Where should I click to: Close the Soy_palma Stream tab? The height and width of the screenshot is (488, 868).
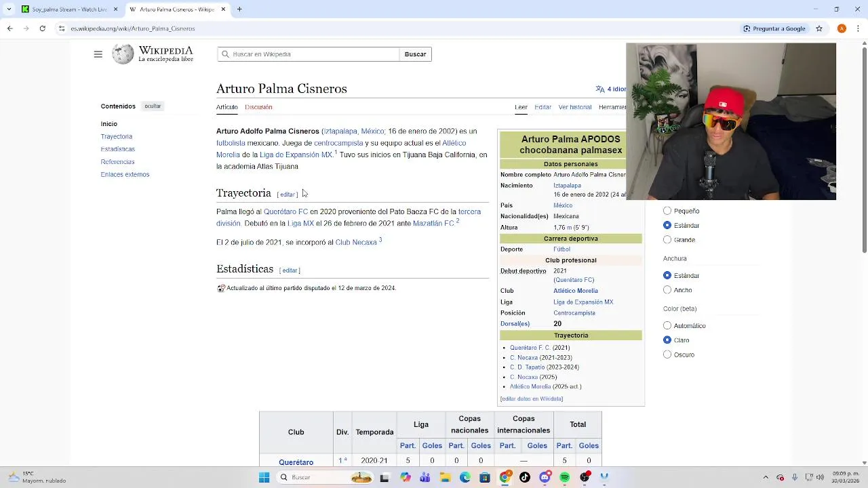(x=115, y=9)
